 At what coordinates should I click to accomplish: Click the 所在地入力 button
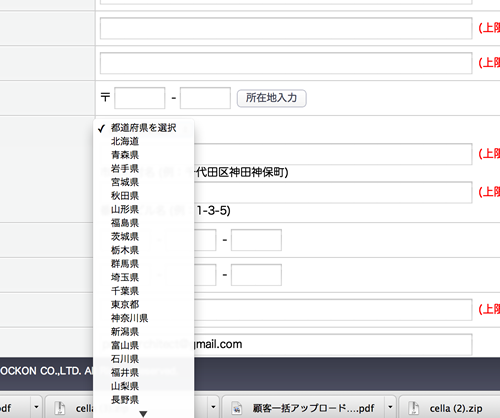(x=272, y=98)
